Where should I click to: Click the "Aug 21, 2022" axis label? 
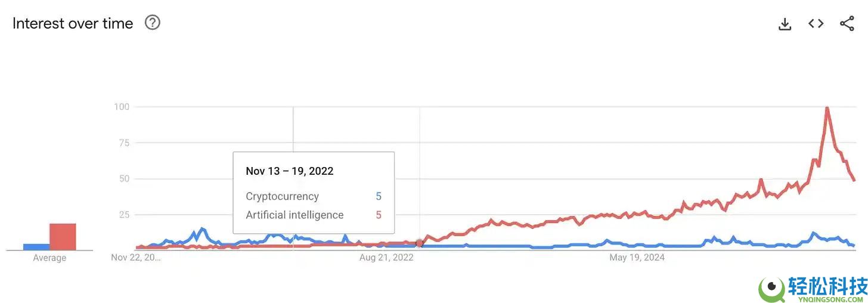pos(386,258)
